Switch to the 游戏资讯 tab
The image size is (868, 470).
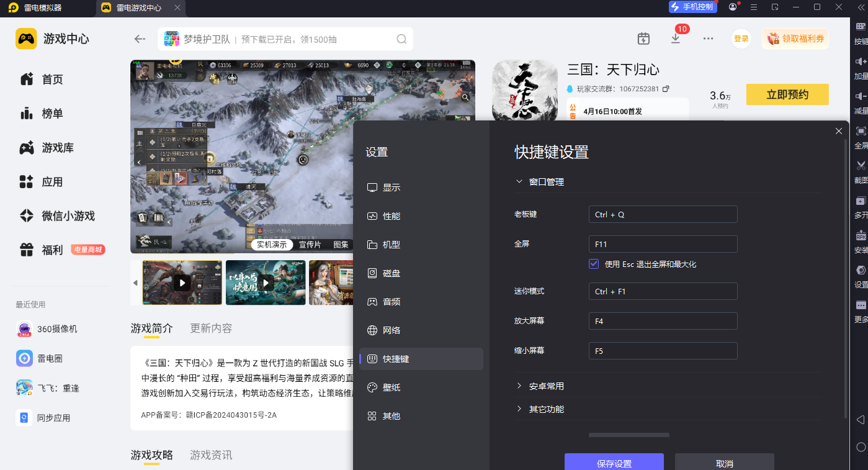point(211,455)
